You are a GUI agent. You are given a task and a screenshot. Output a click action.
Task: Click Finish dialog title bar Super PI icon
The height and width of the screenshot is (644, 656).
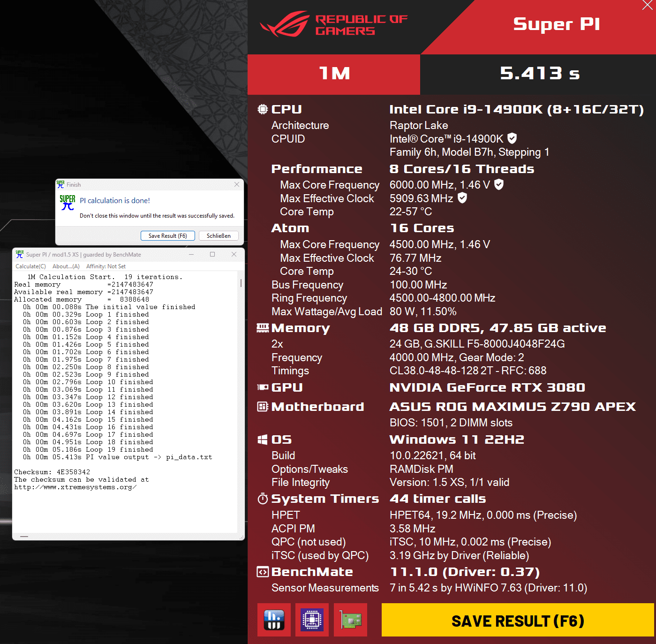pyautogui.click(x=60, y=184)
